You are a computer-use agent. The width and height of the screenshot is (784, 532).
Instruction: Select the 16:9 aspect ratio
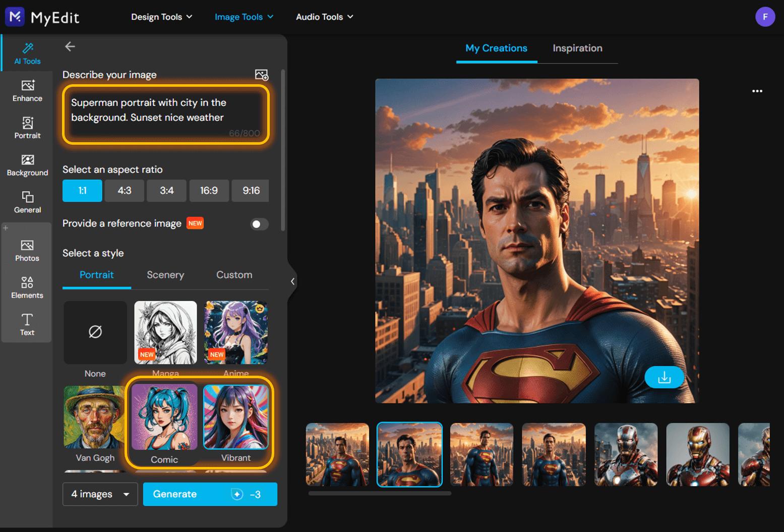click(x=209, y=191)
